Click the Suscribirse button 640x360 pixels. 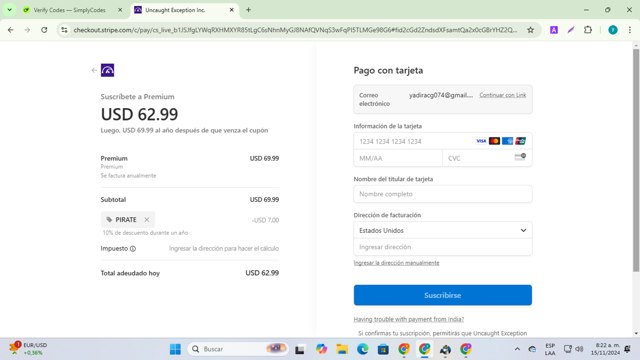click(443, 295)
